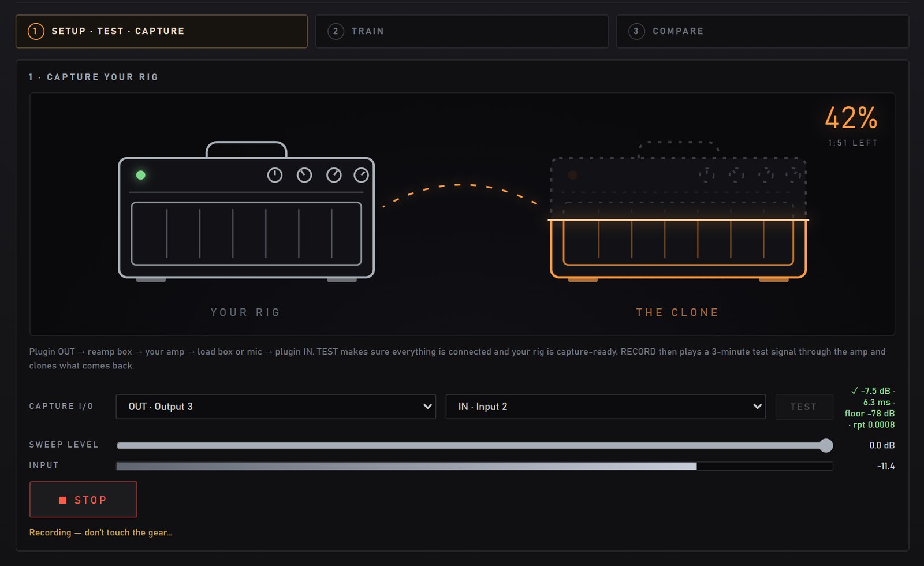Click the rig amp speaker grille
The image size is (924, 566).
click(247, 233)
